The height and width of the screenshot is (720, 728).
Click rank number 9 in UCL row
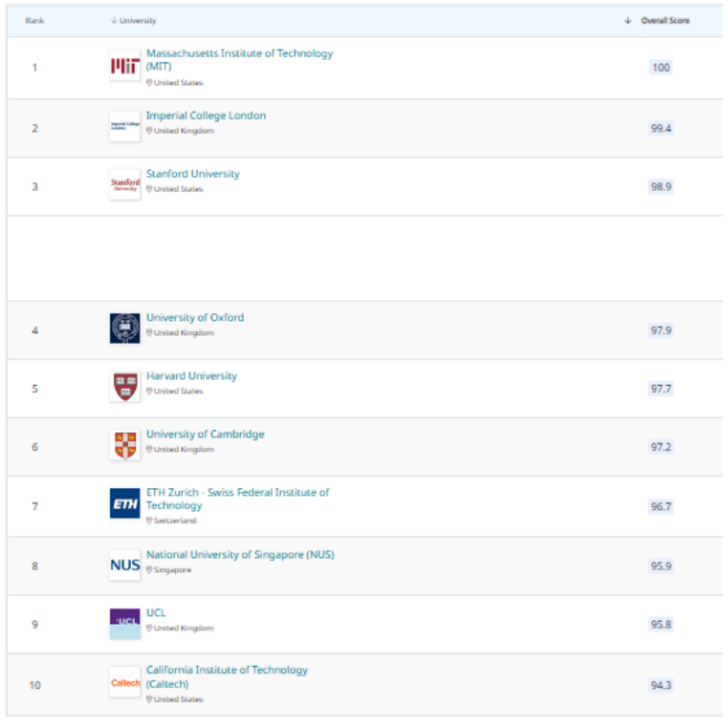tap(35, 625)
